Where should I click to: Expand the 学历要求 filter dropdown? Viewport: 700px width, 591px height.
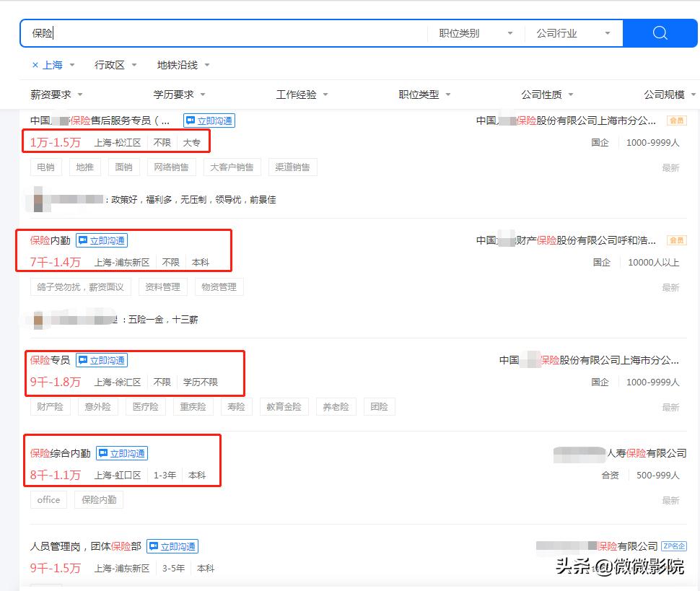(176, 94)
